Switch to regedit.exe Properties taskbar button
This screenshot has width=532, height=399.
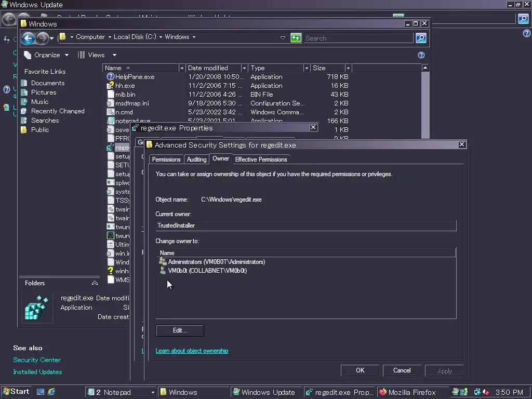pos(339,392)
